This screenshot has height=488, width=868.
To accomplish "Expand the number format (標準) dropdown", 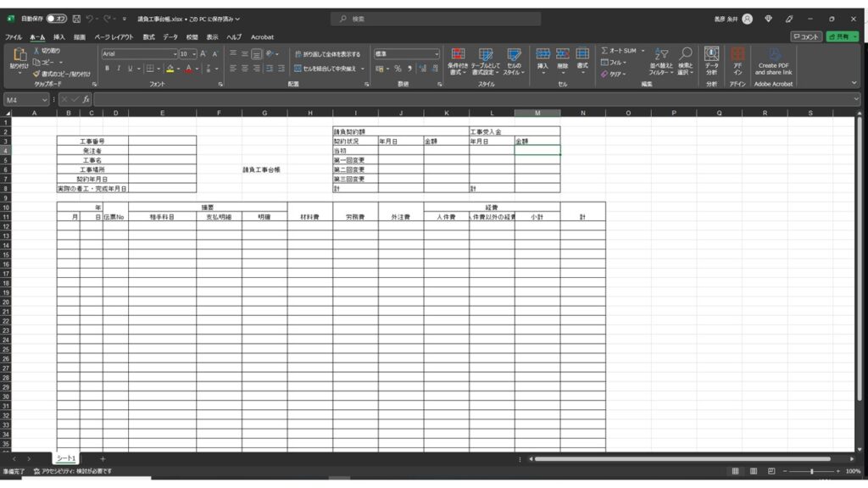I will coord(437,53).
